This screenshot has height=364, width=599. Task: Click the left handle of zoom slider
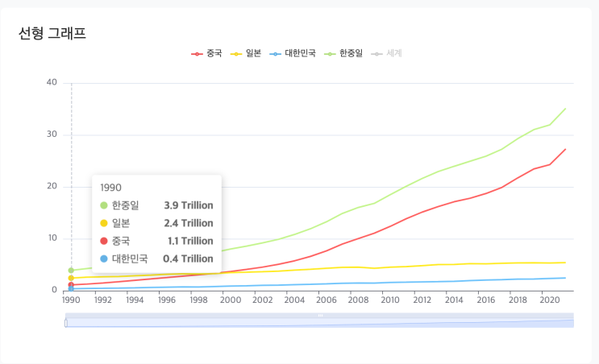click(x=66, y=323)
